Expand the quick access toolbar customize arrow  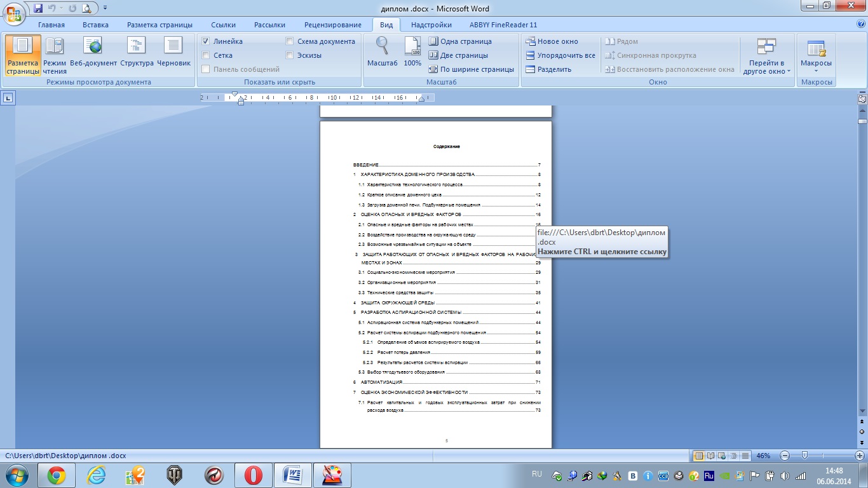click(x=105, y=8)
